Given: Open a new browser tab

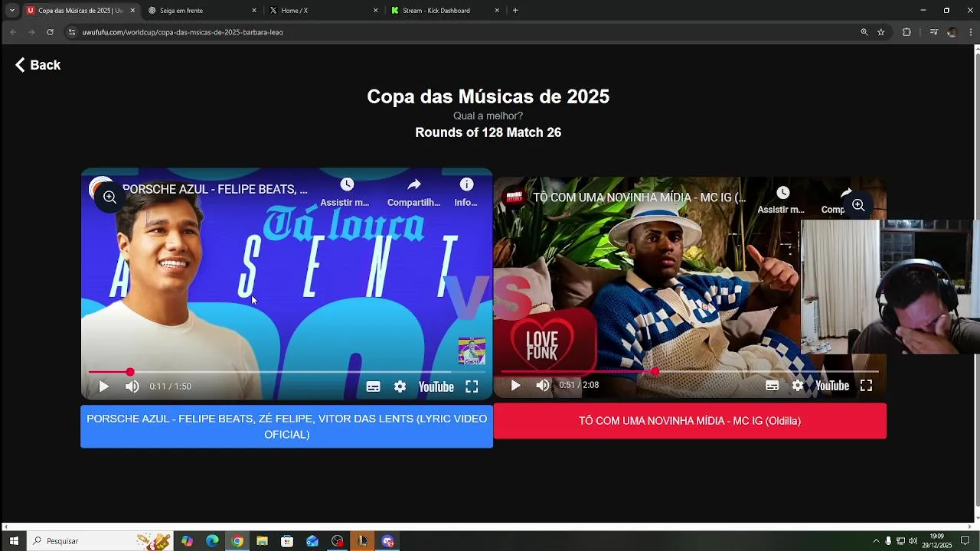Looking at the screenshot, I should pos(515,11).
